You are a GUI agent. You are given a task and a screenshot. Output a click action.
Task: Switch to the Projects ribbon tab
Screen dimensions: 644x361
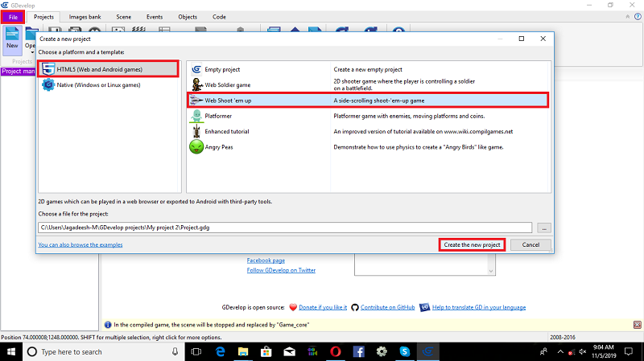43,17
